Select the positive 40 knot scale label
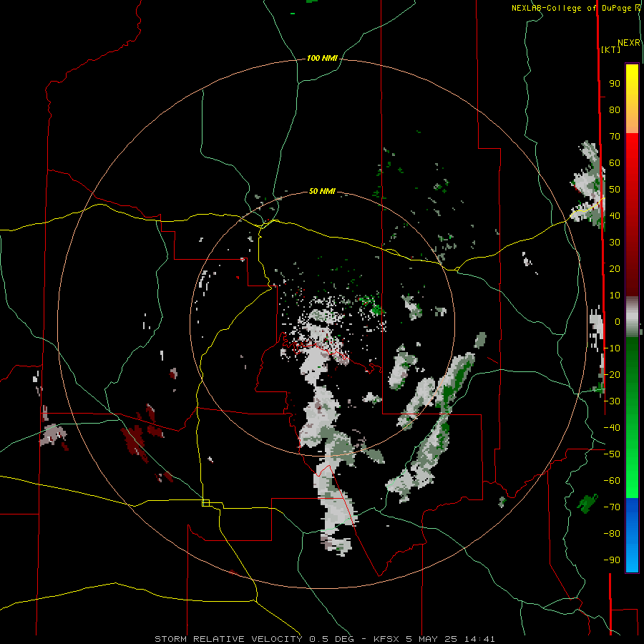The height and width of the screenshot is (644, 644). (615, 216)
